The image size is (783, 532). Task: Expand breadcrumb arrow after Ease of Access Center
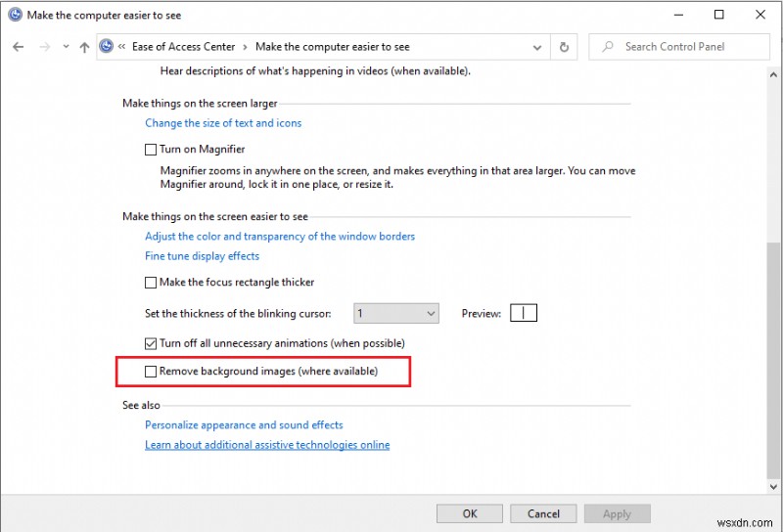246,47
